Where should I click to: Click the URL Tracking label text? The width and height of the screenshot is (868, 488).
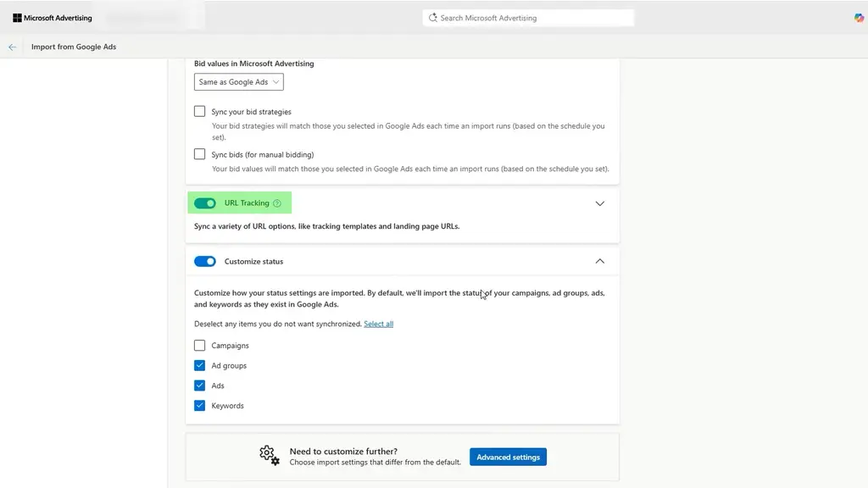[247, 203]
